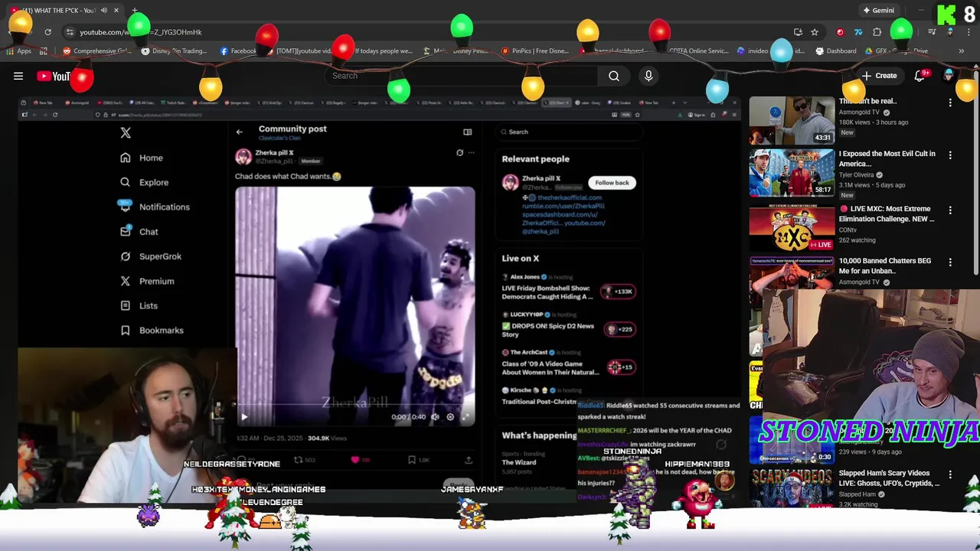Open the YouTube account avatar menu
The width and height of the screenshot is (980, 551).
pyautogui.click(x=949, y=76)
